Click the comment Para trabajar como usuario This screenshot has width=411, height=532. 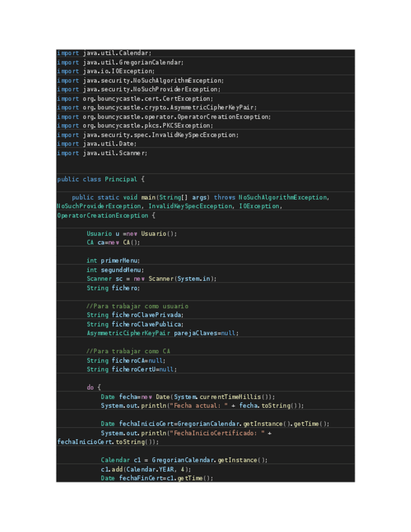tap(137, 306)
